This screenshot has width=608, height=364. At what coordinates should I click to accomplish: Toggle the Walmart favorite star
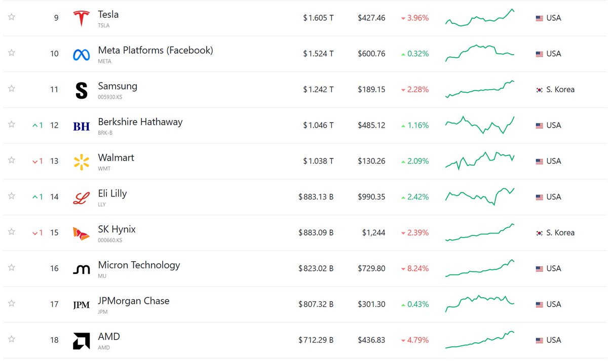pyautogui.click(x=12, y=160)
